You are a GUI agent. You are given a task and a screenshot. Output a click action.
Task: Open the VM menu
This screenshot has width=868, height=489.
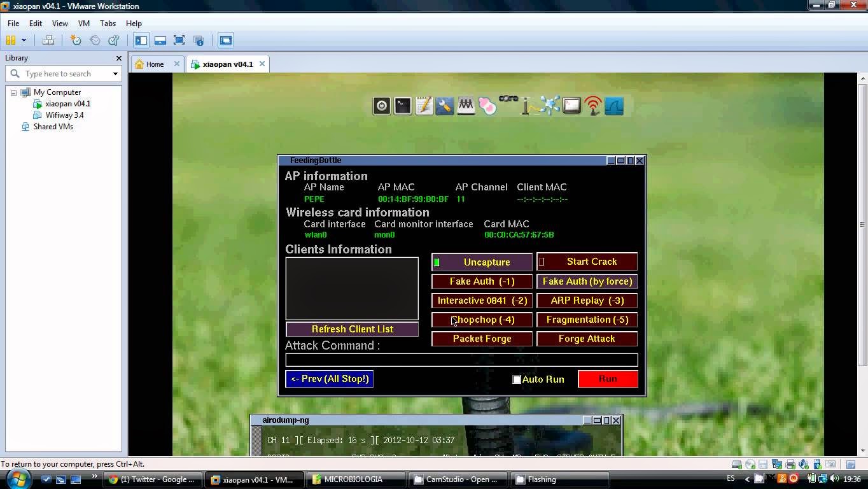click(x=83, y=23)
